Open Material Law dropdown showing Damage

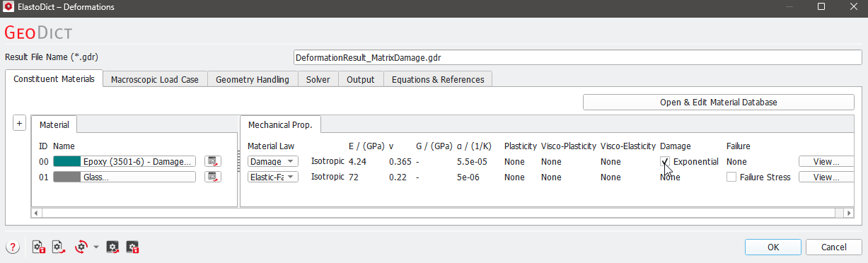click(x=272, y=161)
